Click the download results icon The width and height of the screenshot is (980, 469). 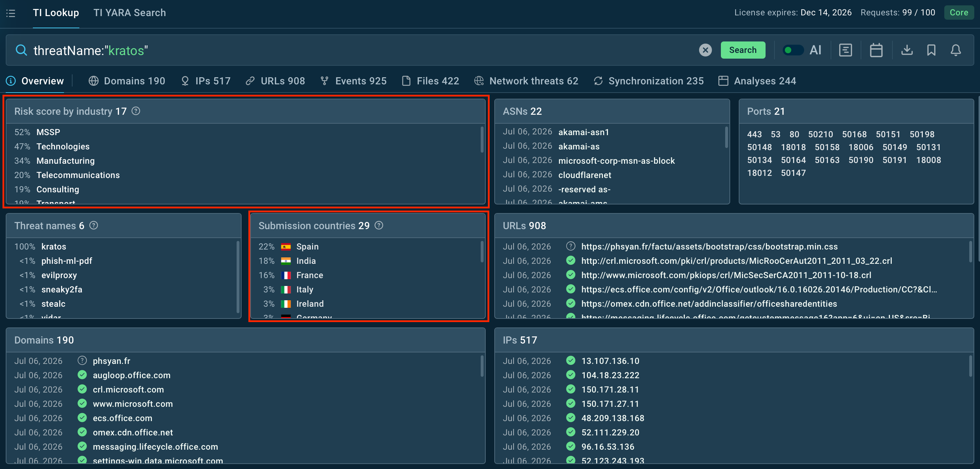pos(907,50)
